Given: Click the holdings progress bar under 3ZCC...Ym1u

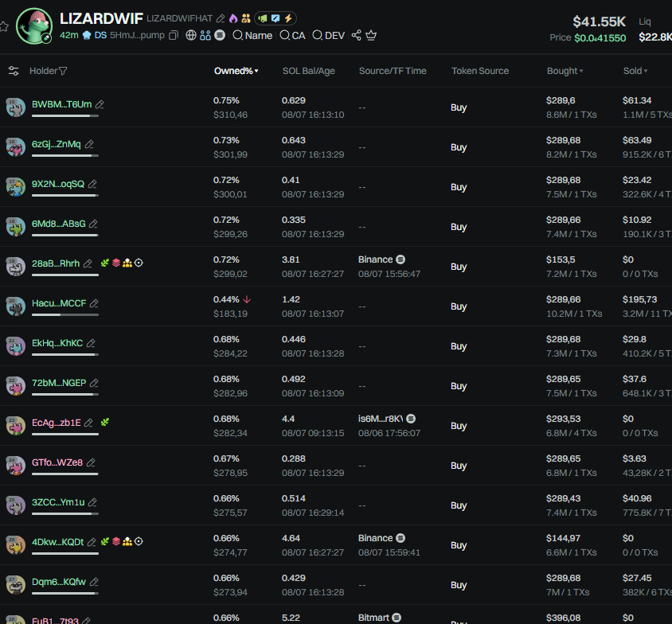Looking at the screenshot, I should [65, 514].
